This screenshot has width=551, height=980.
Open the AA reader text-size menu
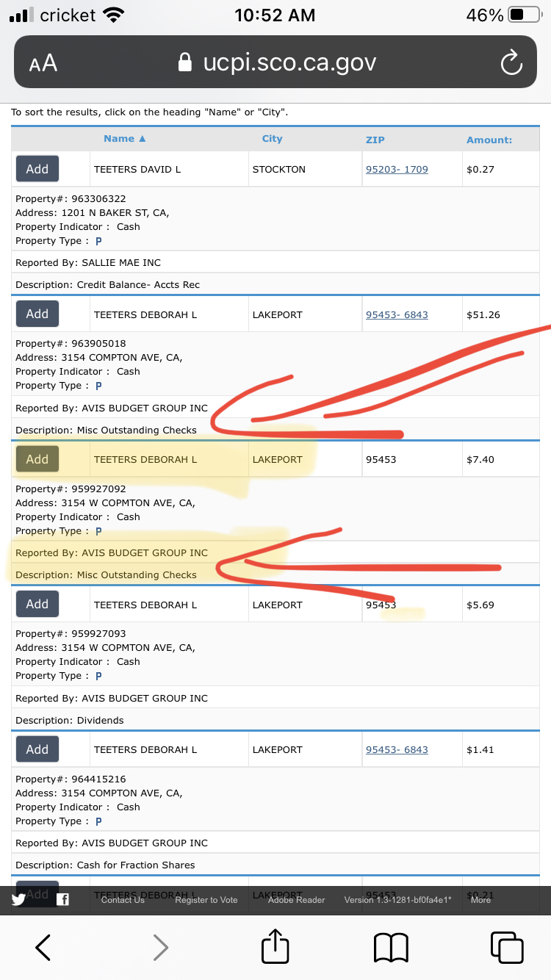[43, 63]
